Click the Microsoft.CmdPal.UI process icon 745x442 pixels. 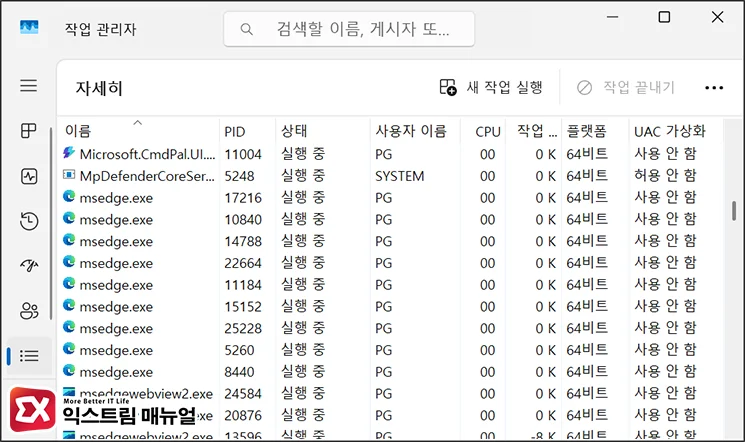(x=69, y=153)
